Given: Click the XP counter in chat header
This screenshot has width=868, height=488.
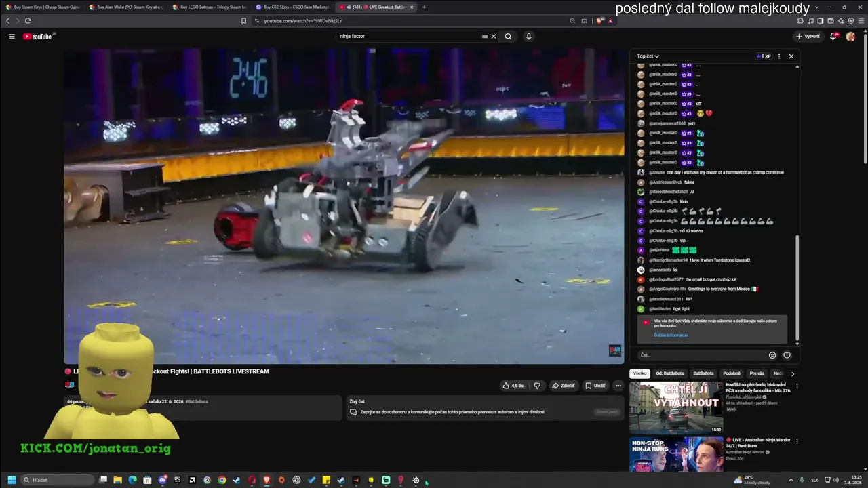Looking at the screenshot, I should [x=764, y=56].
